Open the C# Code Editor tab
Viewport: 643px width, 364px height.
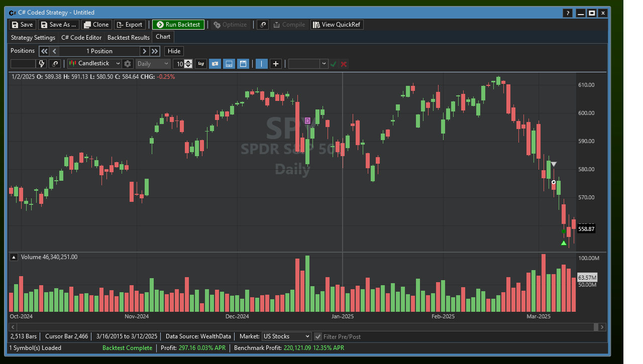(x=81, y=38)
